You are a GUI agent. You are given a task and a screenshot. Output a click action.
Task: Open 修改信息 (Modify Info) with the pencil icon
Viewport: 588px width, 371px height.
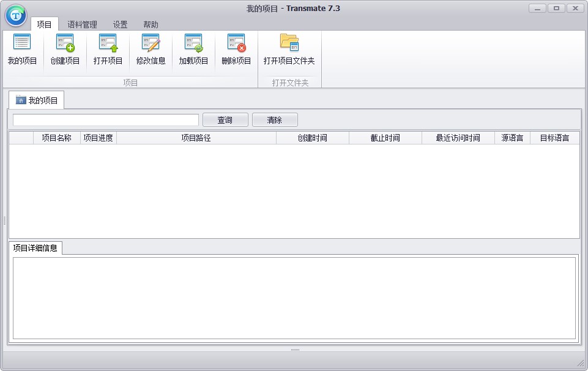150,49
